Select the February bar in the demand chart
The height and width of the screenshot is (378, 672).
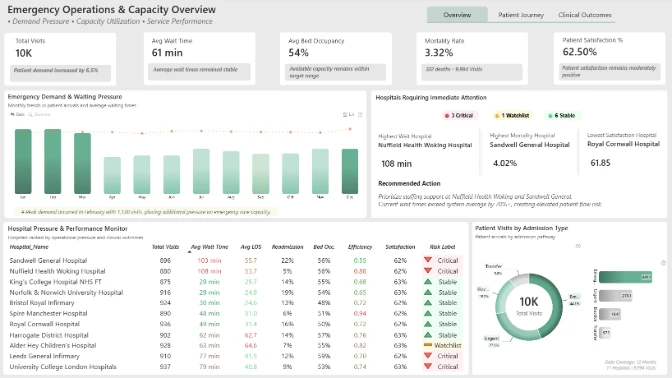(x=53, y=162)
